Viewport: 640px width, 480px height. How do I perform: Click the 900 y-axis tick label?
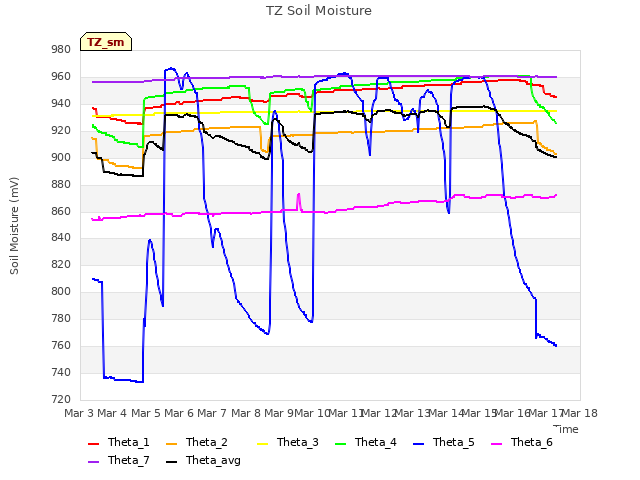pyautogui.click(x=61, y=157)
